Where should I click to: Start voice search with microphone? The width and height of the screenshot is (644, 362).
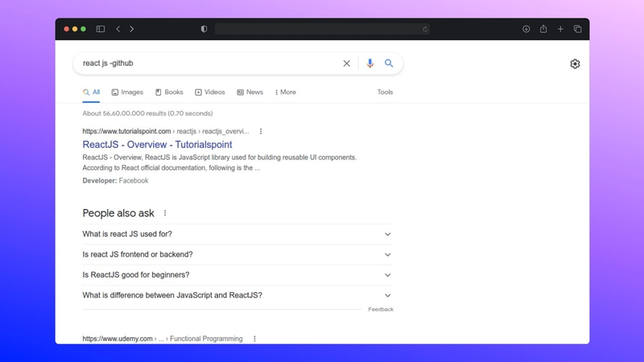(369, 64)
